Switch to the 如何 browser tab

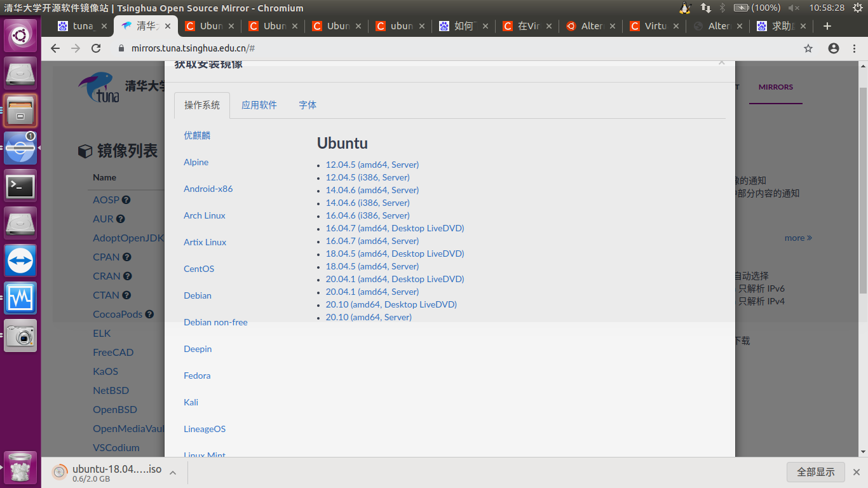[463, 26]
